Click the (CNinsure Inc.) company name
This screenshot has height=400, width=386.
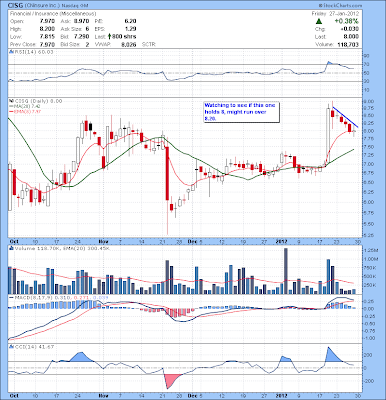42,6
